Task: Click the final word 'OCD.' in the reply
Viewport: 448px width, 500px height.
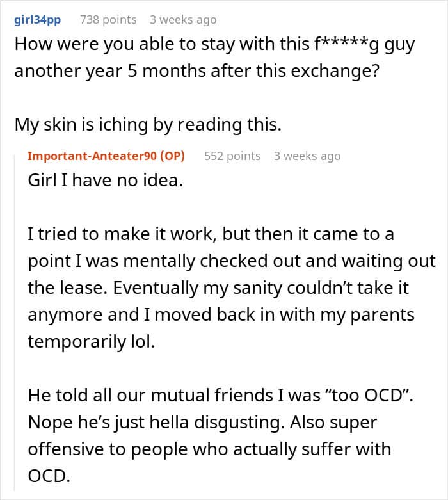Action: coord(49,476)
